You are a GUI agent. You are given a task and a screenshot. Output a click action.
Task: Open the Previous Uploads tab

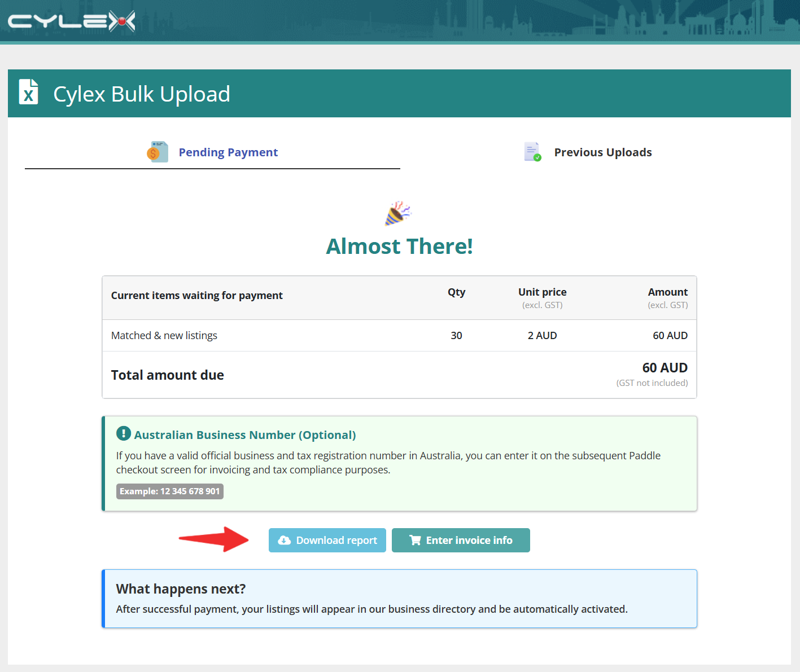[x=588, y=152]
